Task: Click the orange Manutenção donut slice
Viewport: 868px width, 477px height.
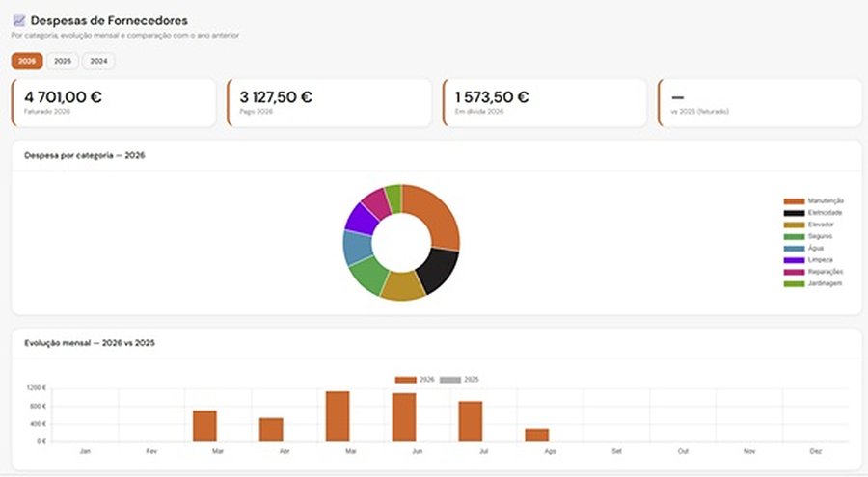Action: 437,216
